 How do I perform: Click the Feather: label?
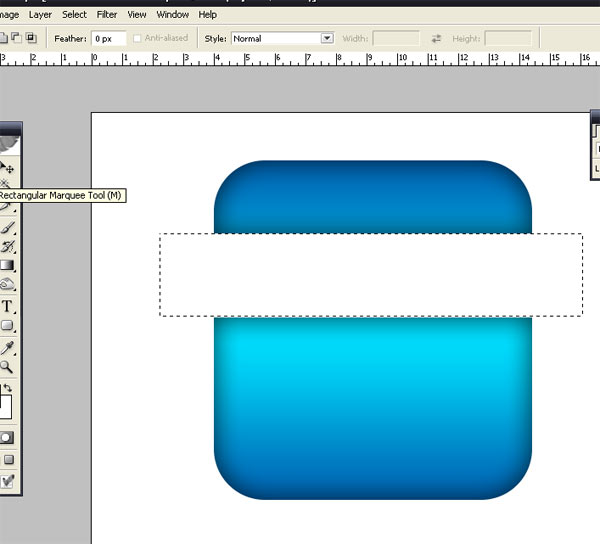(70, 39)
